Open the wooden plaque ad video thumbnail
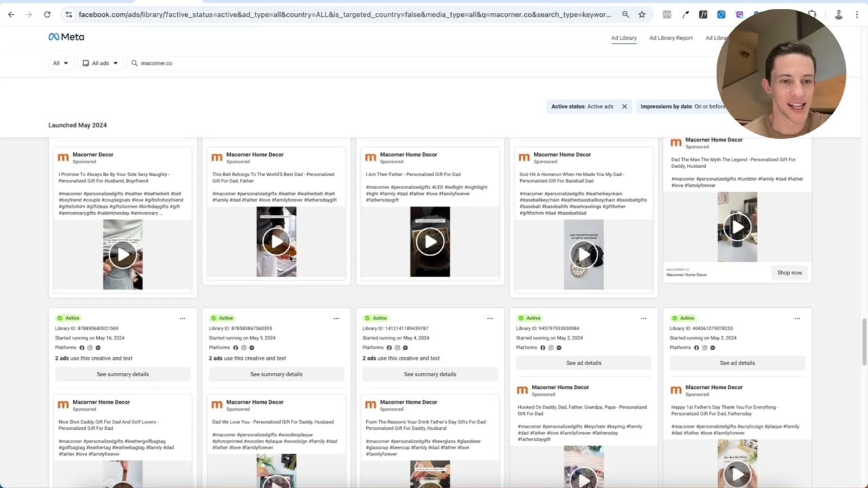 coord(276,471)
